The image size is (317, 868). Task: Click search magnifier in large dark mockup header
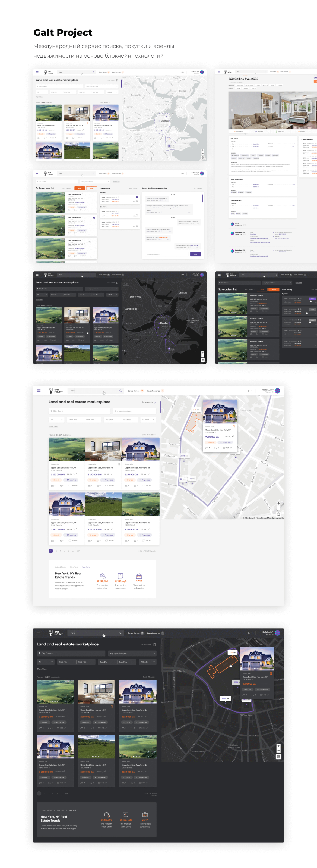click(120, 633)
